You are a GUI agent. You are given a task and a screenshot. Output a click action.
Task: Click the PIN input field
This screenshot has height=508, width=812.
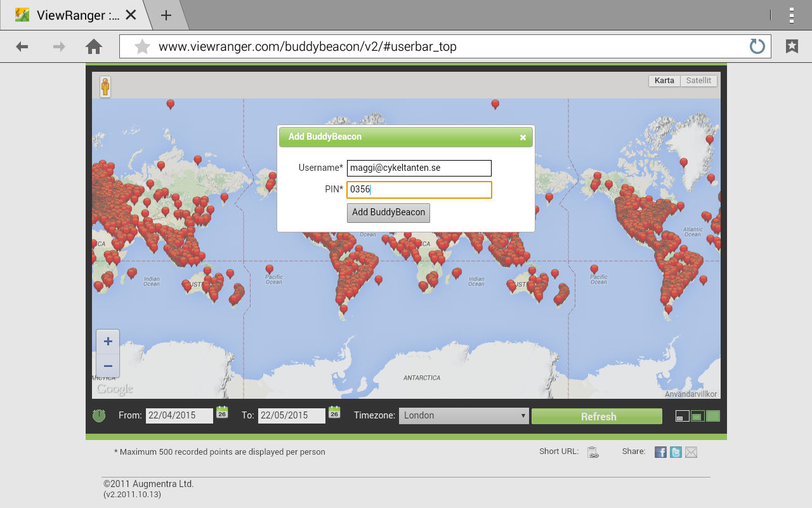pos(419,189)
